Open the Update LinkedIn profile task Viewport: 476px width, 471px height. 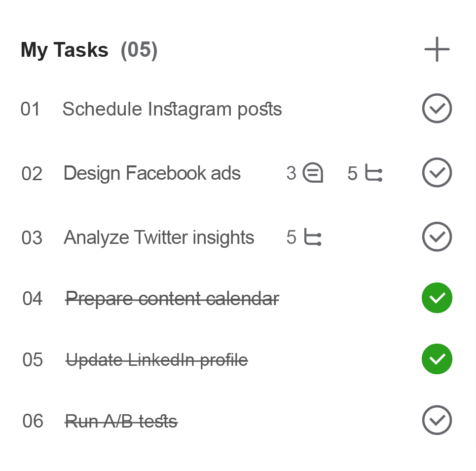pyautogui.click(x=157, y=360)
